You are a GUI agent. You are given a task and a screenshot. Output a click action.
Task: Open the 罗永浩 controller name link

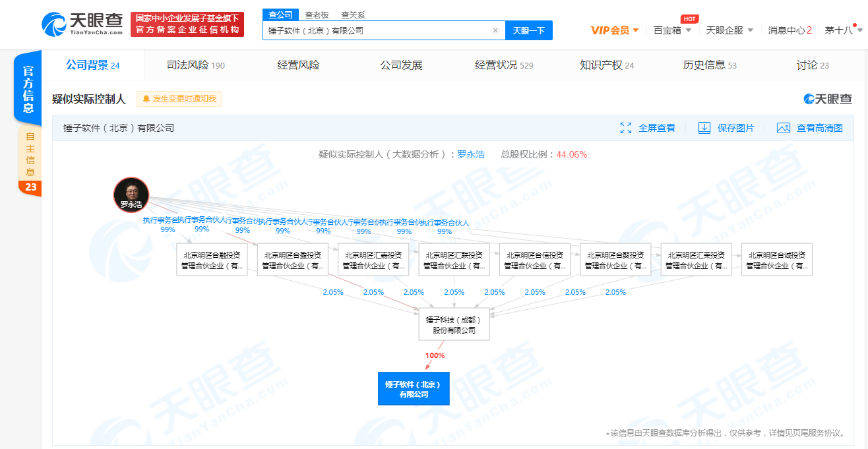coord(471,154)
